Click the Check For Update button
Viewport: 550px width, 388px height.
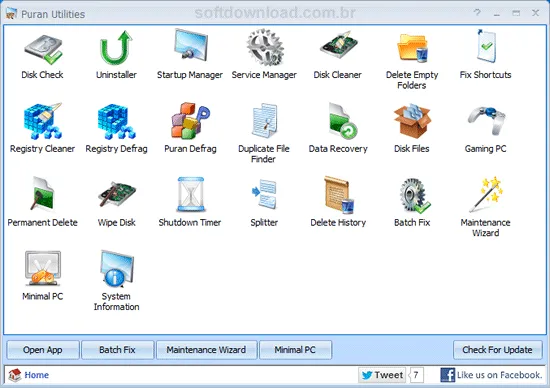click(x=497, y=350)
